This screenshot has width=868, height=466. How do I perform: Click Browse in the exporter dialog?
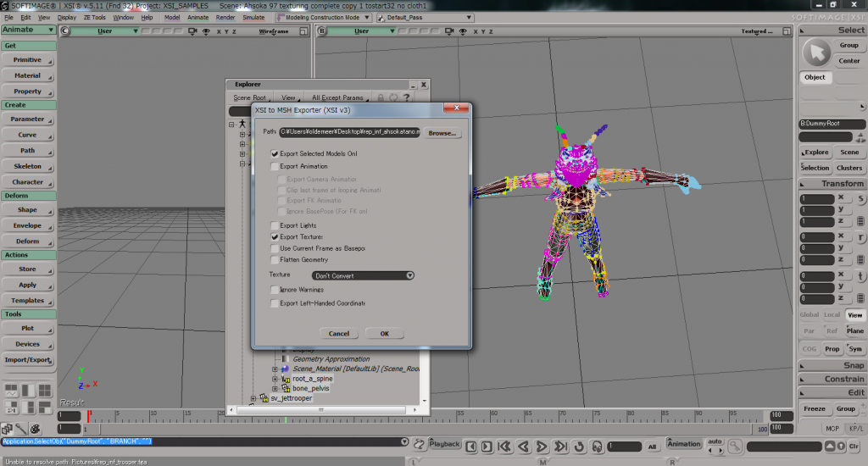click(442, 133)
